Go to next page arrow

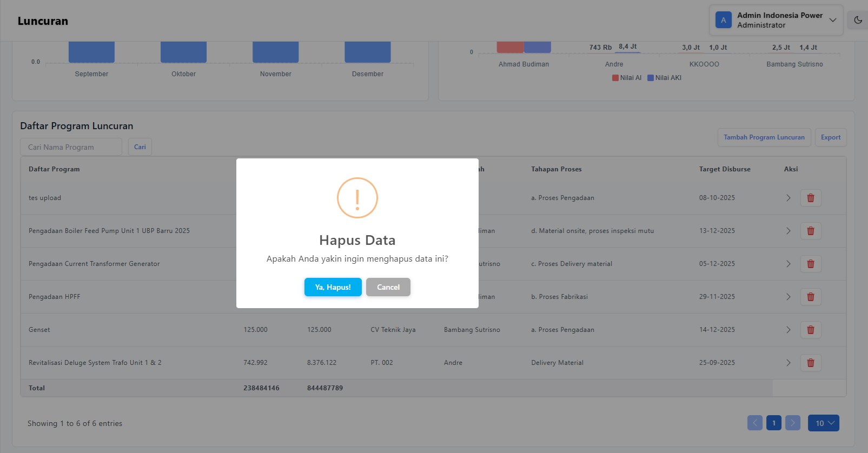pos(792,423)
